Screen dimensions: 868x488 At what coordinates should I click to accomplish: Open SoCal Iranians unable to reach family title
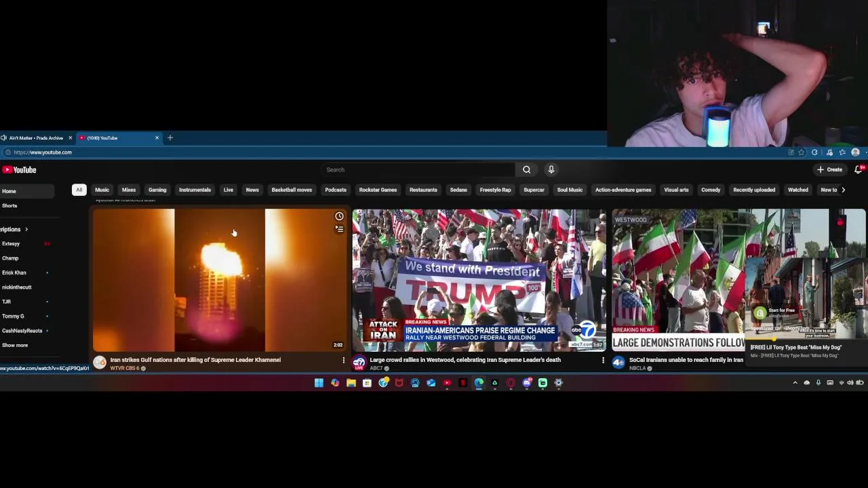(x=686, y=360)
